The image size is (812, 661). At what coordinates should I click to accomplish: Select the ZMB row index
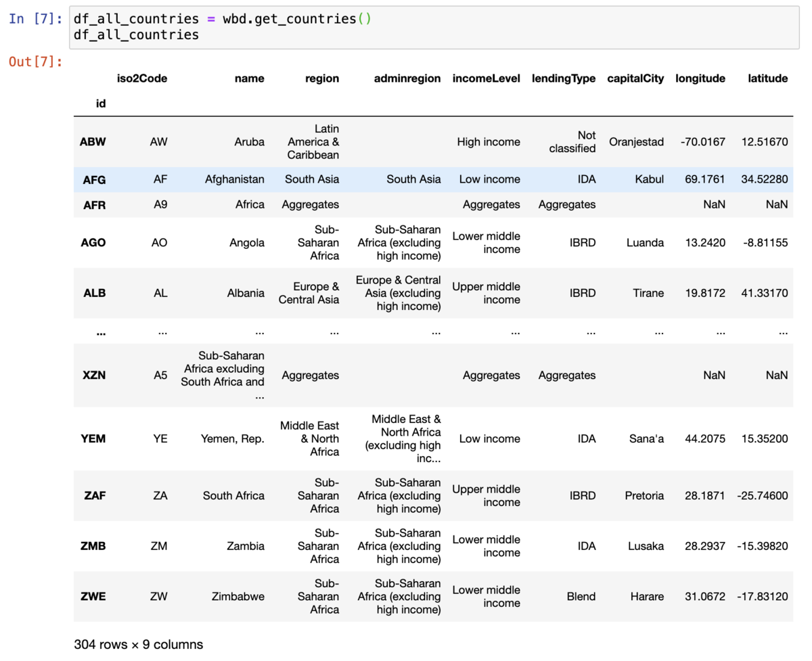click(93, 546)
